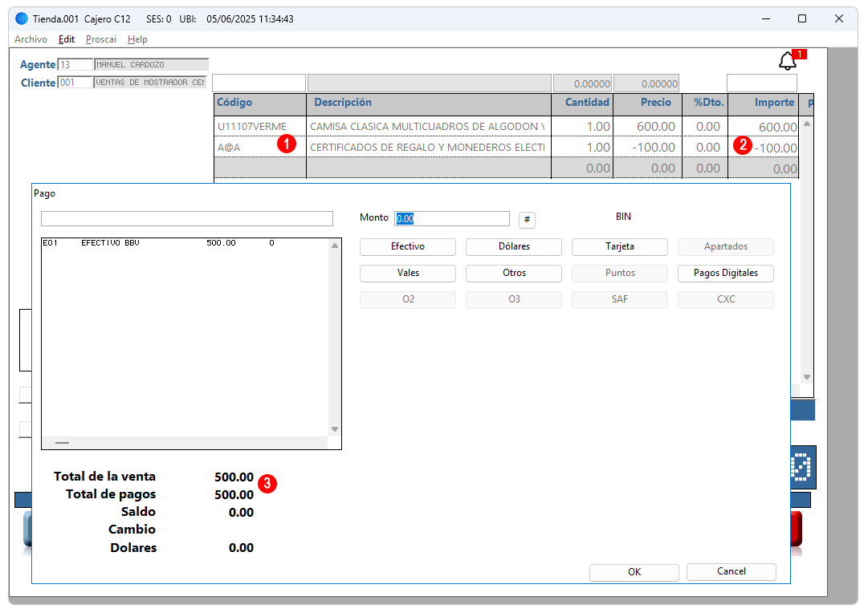Click the sales grid scroll up arrow
868x613 pixels.
click(x=807, y=124)
